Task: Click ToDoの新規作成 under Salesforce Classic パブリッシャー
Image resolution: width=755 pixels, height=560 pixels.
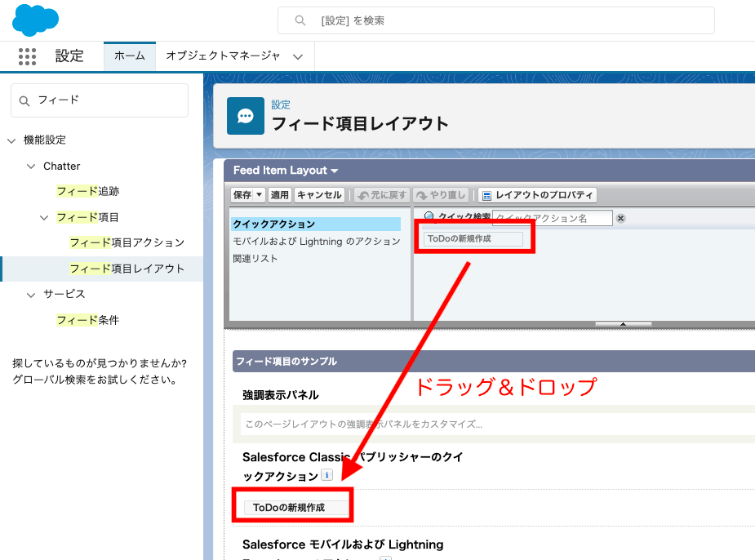Action: tap(296, 508)
